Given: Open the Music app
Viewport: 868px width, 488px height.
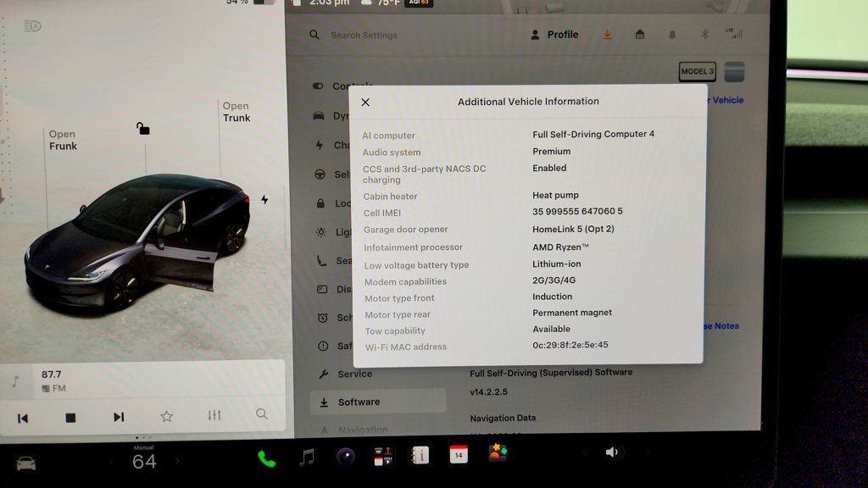Looking at the screenshot, I should click(x=307, y=457).
